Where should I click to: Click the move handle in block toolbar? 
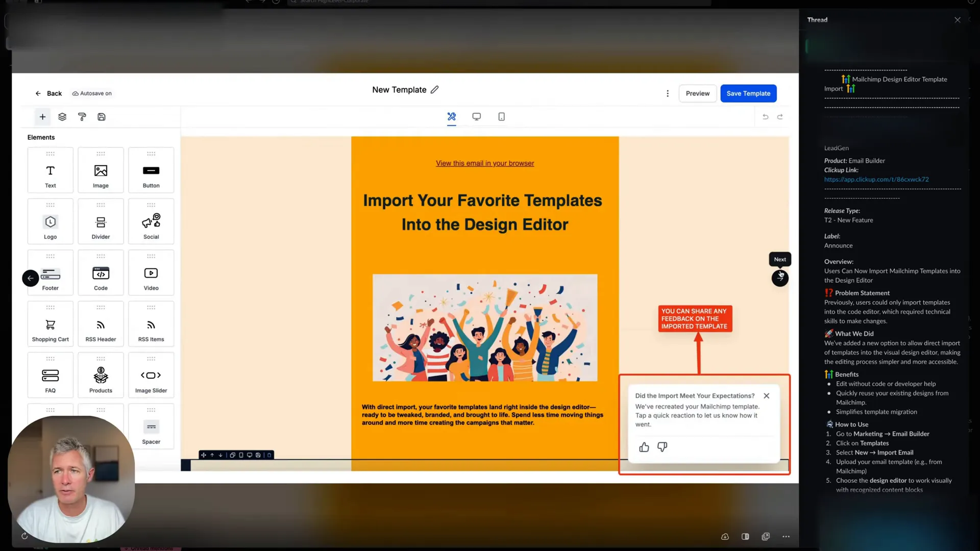(x=204, y=455)
